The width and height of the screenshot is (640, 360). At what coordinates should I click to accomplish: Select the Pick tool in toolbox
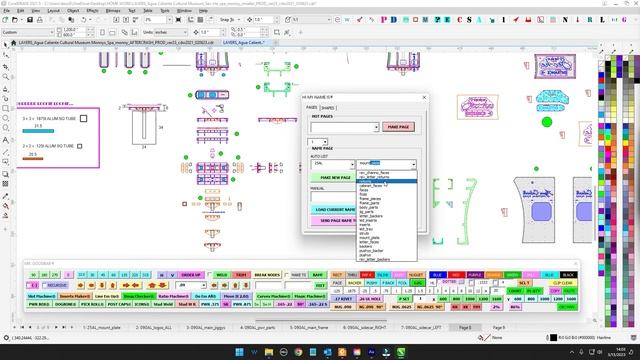5,44
